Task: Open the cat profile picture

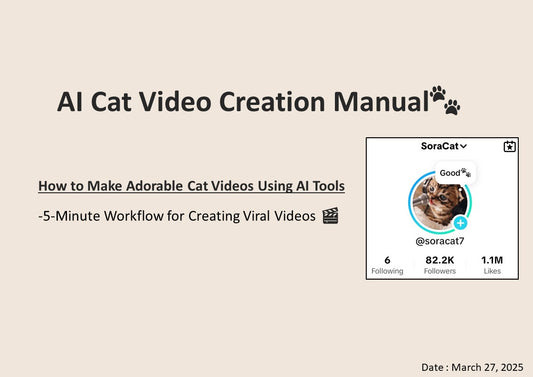Action: pos(440,202)
